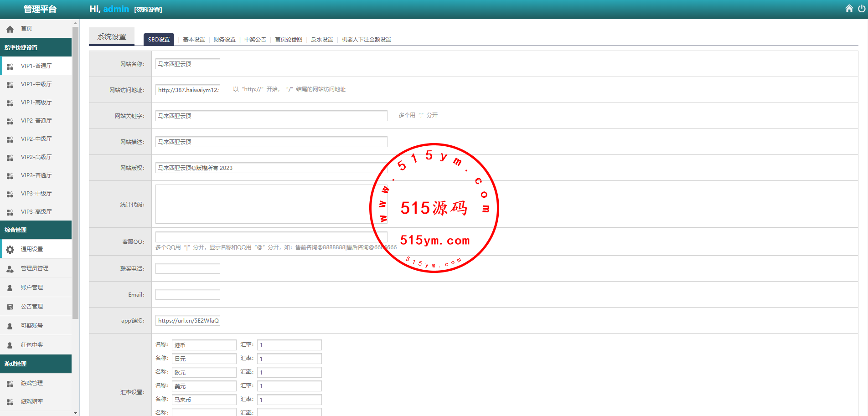Image resolution: width=868 pixels, height=416 pixels.
Task: Click the house icon beside 首页
Action: coord(10,29)
